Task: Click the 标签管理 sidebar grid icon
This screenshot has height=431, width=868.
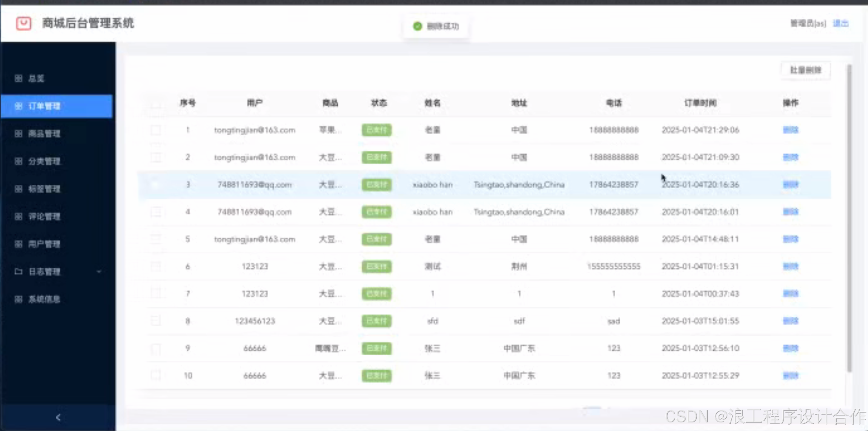Action: coord(18,189)
